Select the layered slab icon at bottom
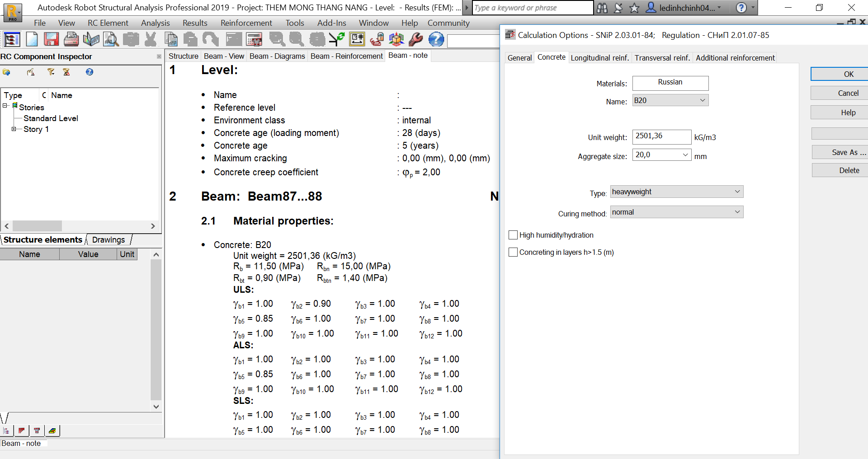 pos(52,431)
